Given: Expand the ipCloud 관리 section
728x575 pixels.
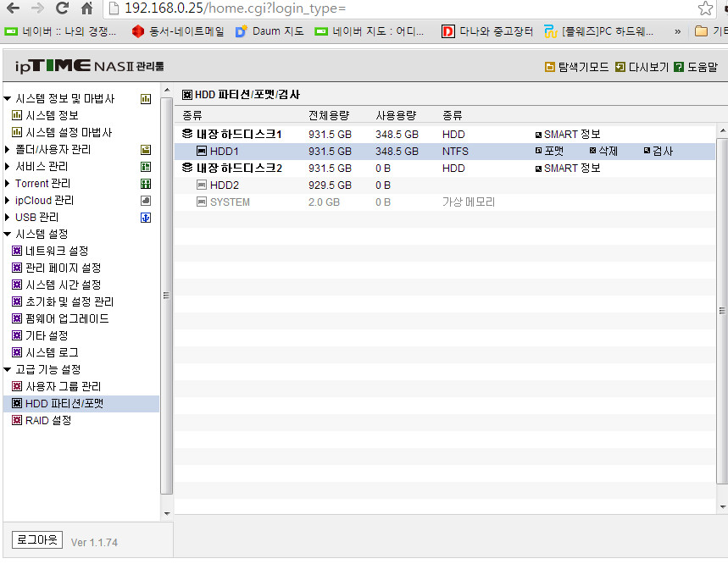Looking at the screenshot, I should (x=7, y=200).
